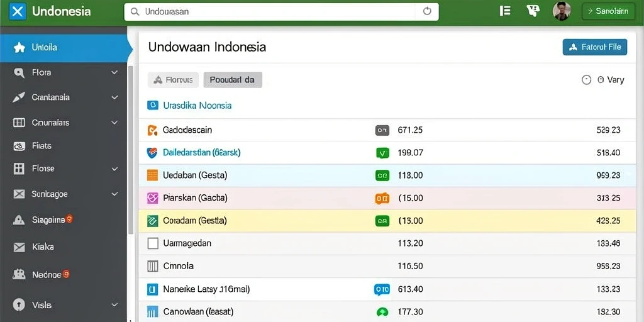Click the Uedeban orange list icon

pos(152,175)
